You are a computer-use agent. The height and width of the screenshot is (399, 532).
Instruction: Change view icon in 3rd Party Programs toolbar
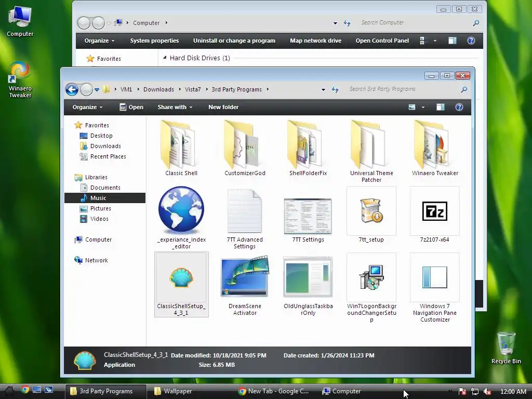click(412, 107)
